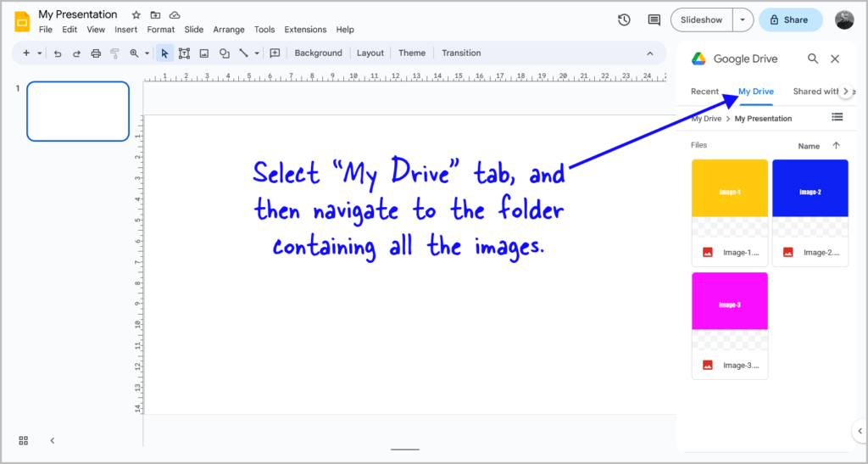Image resolution: width=868 pixels, height=464 pixels.
Task: Switch to the Recent tab
Action: click(704, 92)
